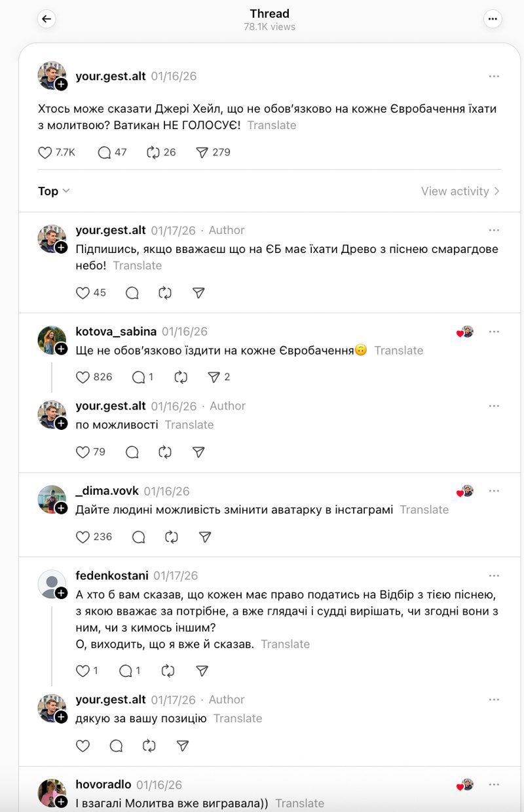This screenshot has height=812, width=524.
Task: Follow your.gest.alt via avatar plus badge on main post
Action: coord(62,85)
